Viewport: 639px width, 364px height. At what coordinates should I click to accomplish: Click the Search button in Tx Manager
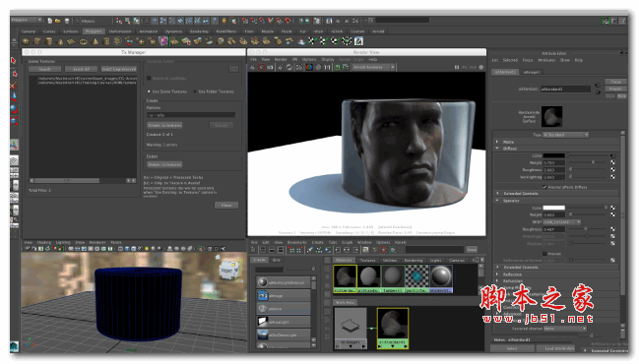(45, 69)
